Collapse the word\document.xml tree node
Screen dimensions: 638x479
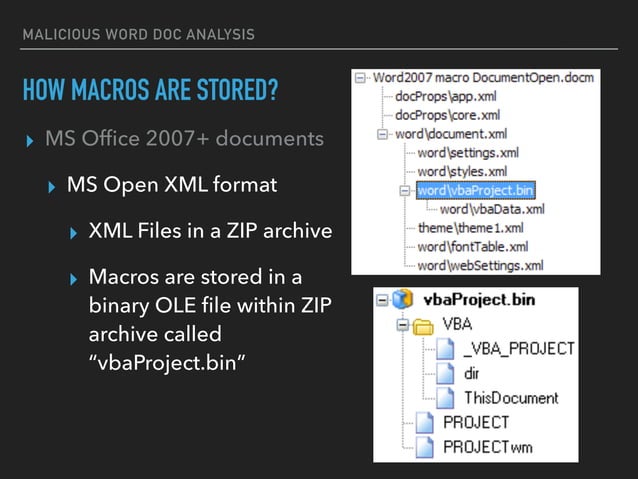click(382, 134)
